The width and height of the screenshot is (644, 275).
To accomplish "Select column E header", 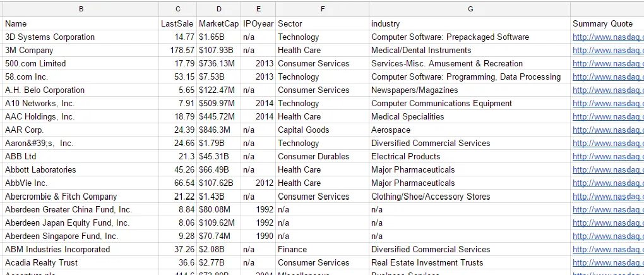I will pos(258,9).
